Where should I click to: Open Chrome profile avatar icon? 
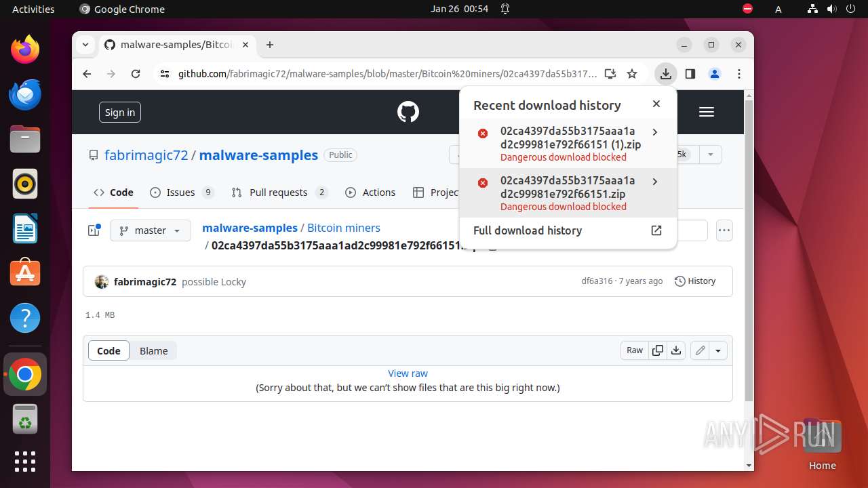click(x=715, y=74)
